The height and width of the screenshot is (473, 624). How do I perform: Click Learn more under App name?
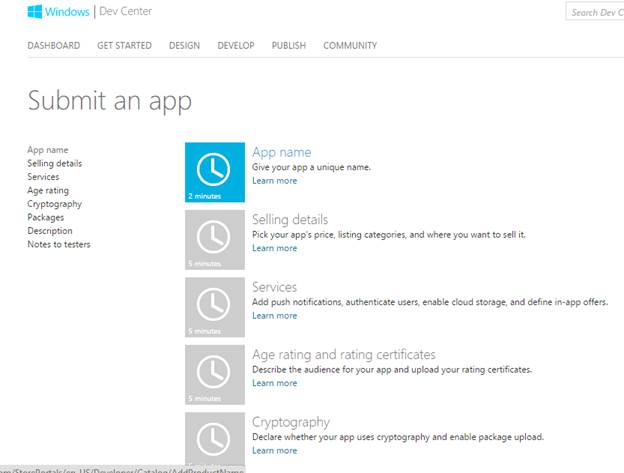click(x=274, y=181)
